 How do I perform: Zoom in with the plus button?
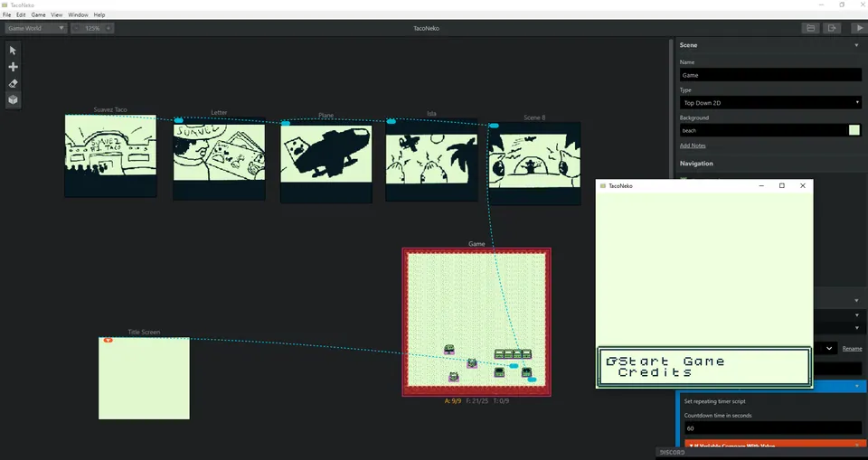[108, 28]
